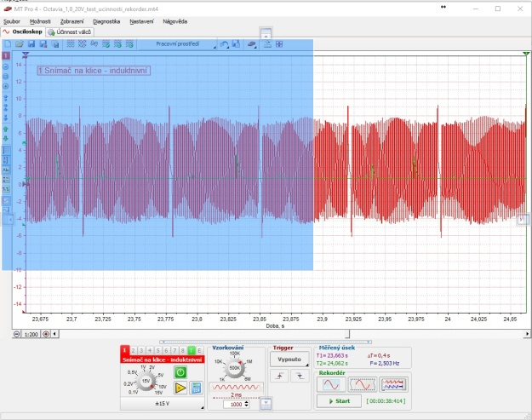Select the first sine-wave recorder mode
Image resolution: width=532 pixels, height=420 pixels.
[331, 385]
